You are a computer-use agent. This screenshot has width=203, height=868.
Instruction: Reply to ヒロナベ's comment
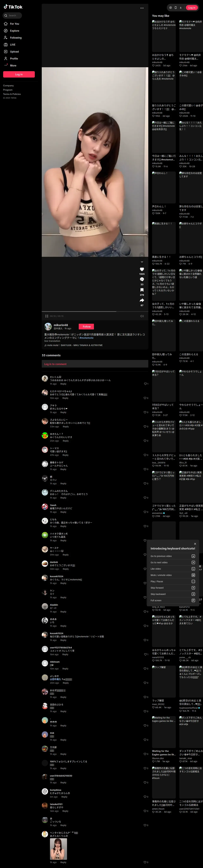tap(65, 398)
